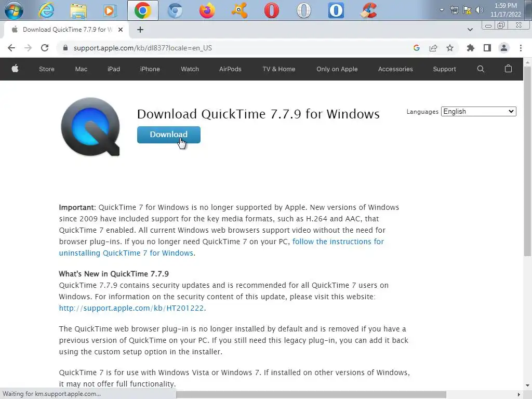
Task: Follow the uninstalling QuickTime 7 instructions link
Action: click(221, 247)
